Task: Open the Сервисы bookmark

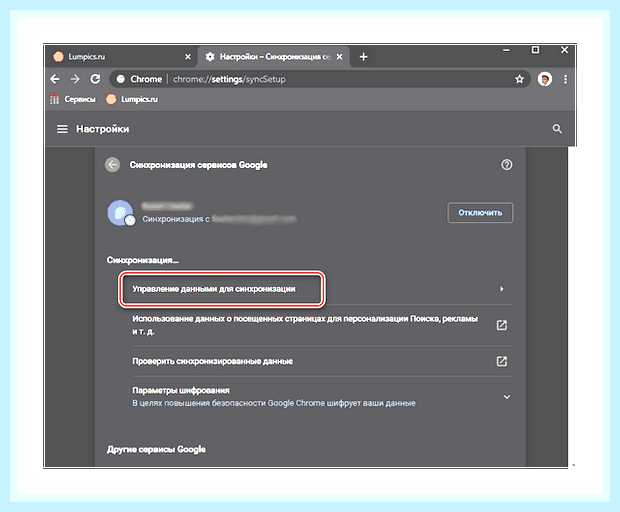Action: (x=73, y=99)
